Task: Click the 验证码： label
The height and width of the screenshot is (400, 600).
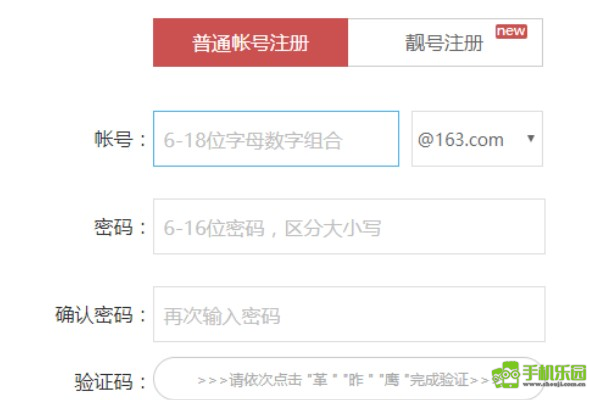Action: 110,382
